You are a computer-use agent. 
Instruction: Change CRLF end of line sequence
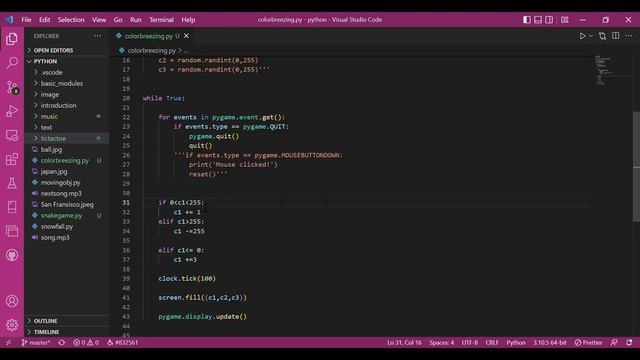pos(492,342)
